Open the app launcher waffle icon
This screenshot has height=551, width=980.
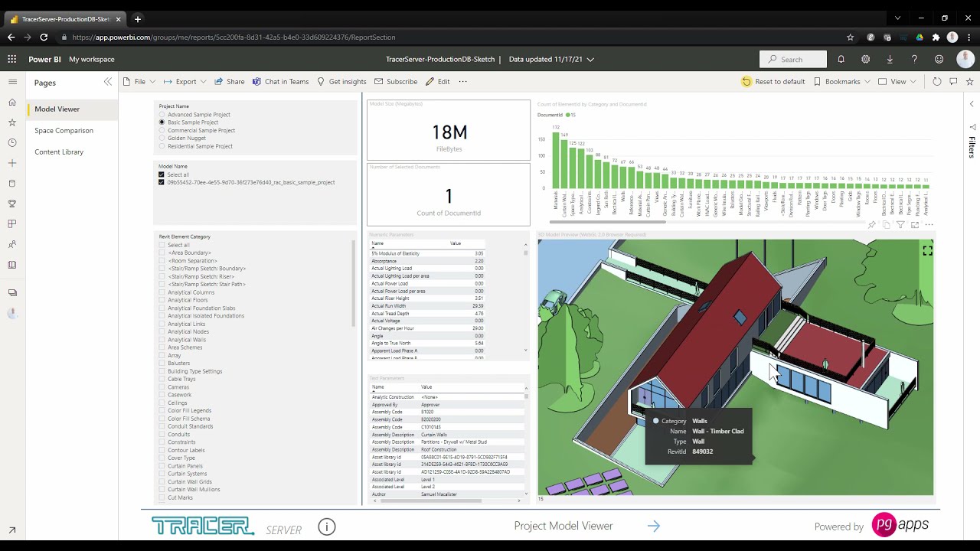11,59
